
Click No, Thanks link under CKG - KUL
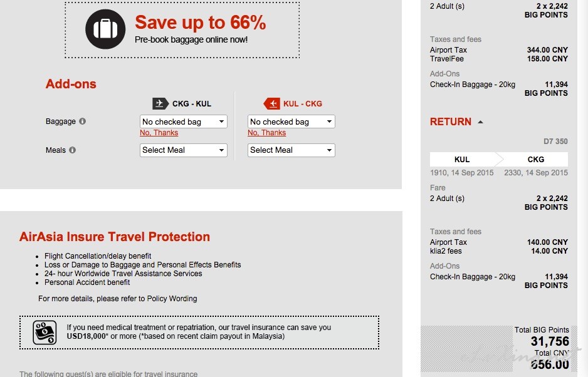[159, 133]
